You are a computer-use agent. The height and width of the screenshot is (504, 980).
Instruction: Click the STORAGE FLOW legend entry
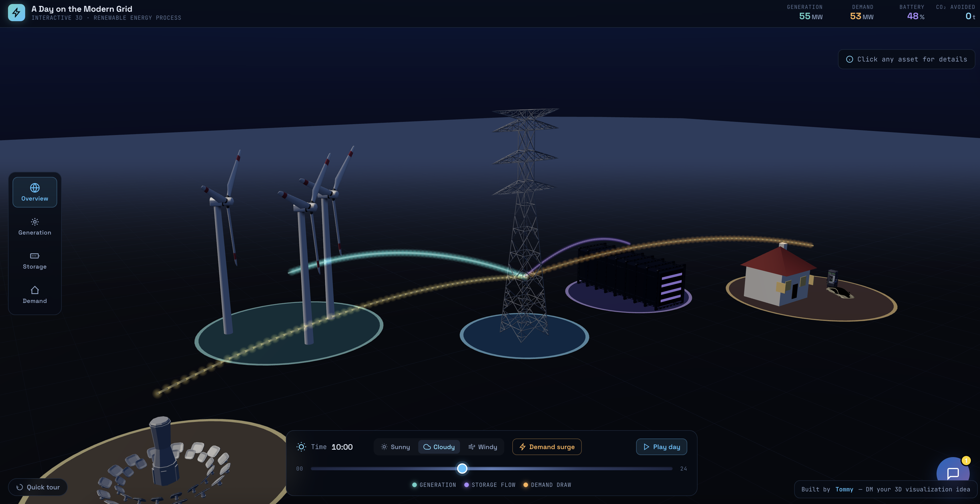coord(490,485)
